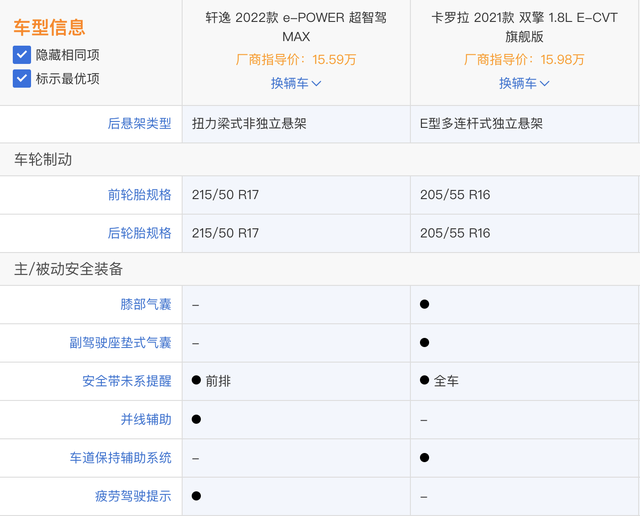Click the 后轮胎规格 parameter link
Image resolution: width=640 pixels, height=516 pixels.
click(139, 233)
